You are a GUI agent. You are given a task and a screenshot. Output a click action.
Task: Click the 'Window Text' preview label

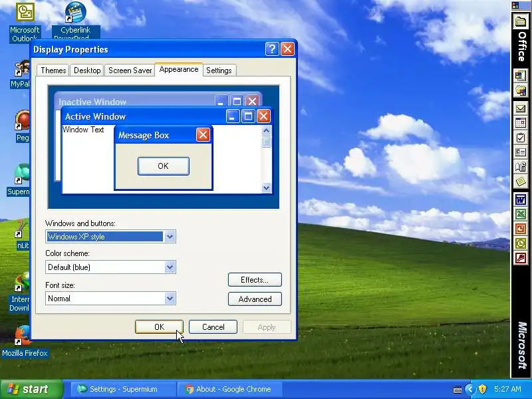pos(83,130)
